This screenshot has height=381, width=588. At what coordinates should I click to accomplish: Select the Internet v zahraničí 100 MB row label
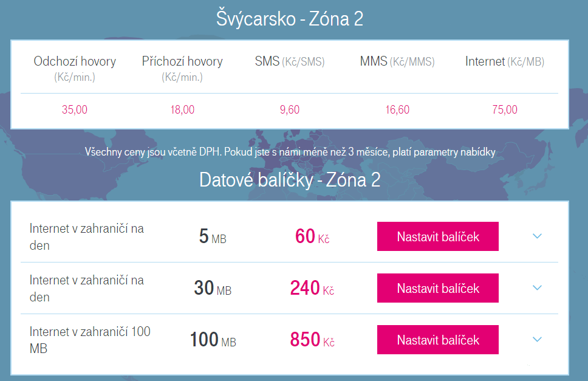point(90,340)
